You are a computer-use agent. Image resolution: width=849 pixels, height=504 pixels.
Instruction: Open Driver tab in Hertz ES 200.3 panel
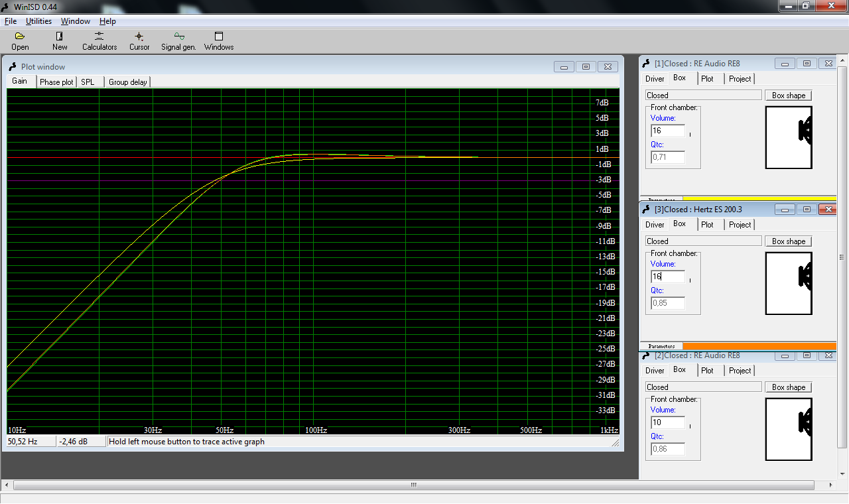[655, 225]
